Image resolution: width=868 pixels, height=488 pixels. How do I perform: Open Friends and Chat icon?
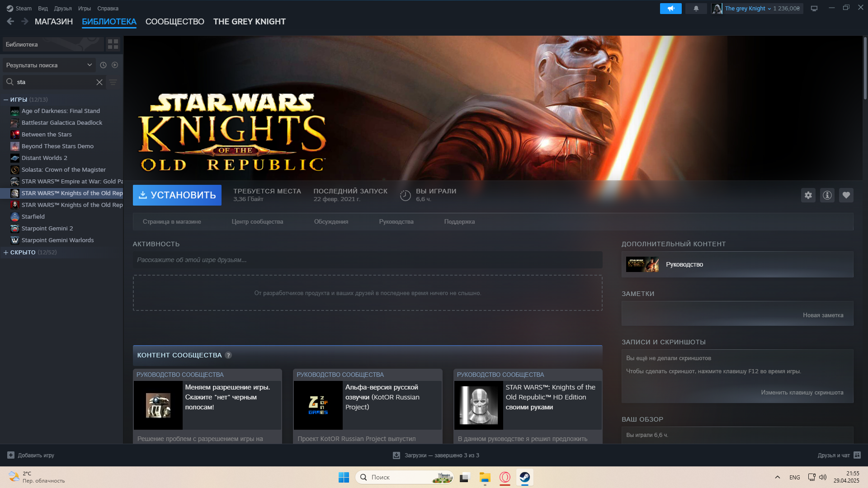[x=857, y=455]
